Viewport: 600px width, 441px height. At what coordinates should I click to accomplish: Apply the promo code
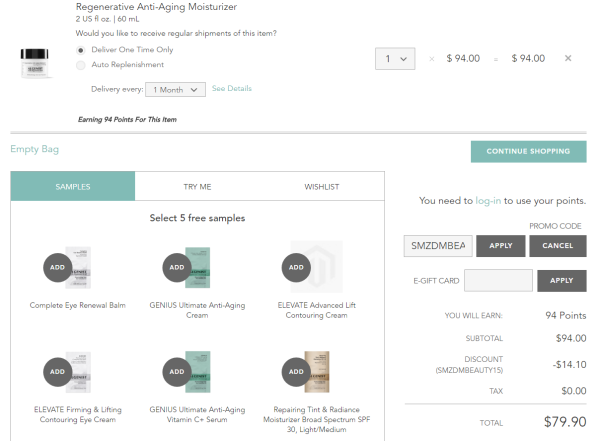click(x=501, y=246)
